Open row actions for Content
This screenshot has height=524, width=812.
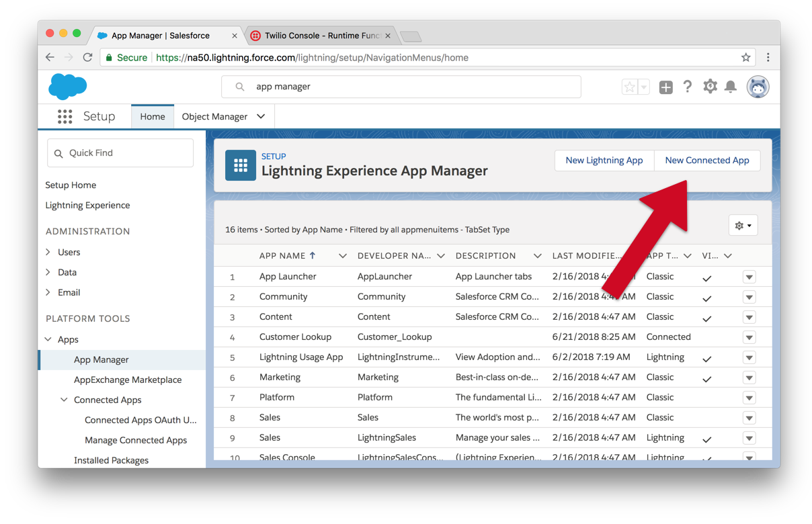(749, 317)
